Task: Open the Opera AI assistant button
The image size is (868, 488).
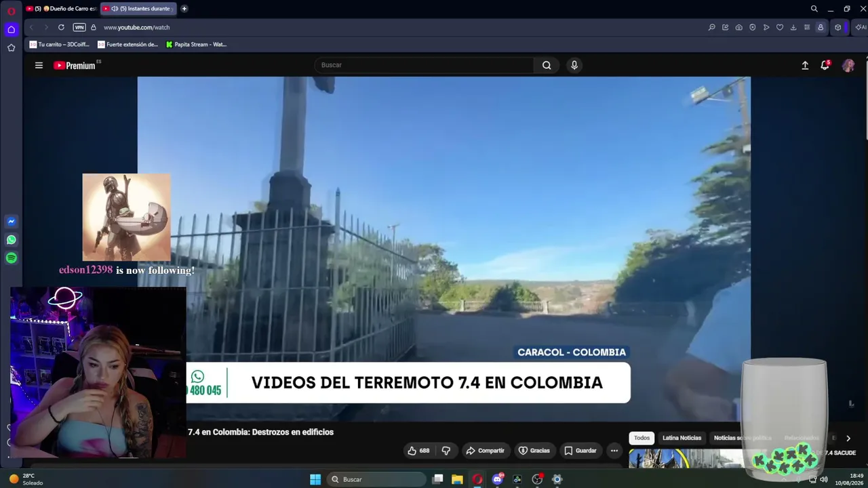Action: (860, 27)
